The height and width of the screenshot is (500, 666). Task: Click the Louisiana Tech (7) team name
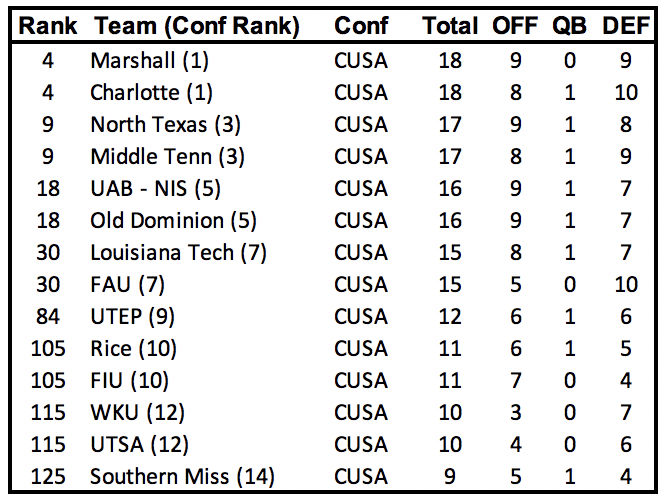tap(178, 253)
